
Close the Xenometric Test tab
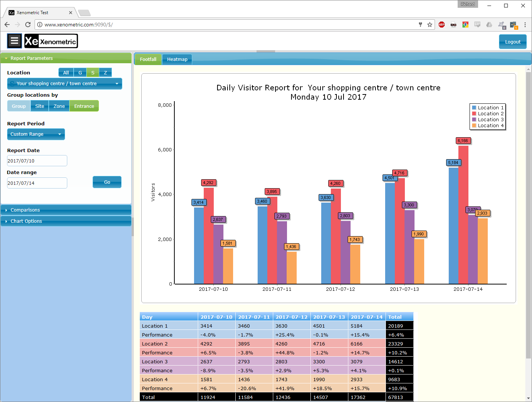pos(71,13)
